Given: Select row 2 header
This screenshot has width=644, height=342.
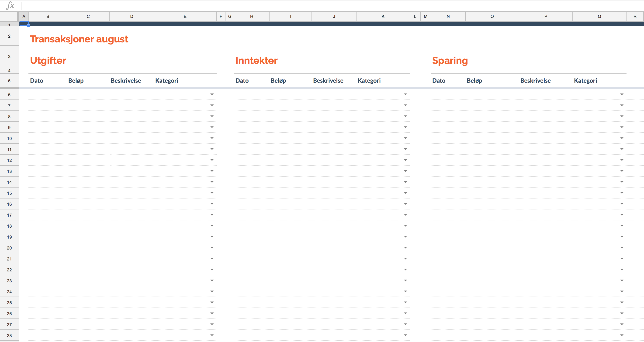Looking at the screenshot, I should pos(9,36).
